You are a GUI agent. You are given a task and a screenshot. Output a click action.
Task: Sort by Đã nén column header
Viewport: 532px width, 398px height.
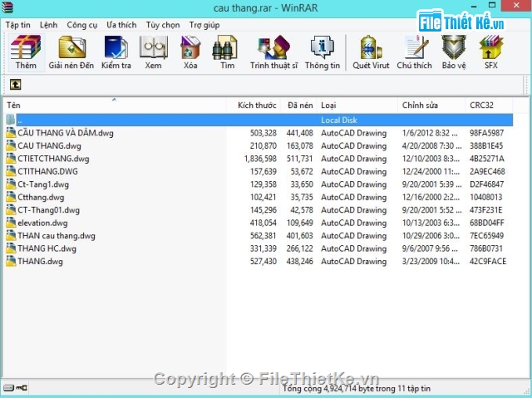point(299,105)
